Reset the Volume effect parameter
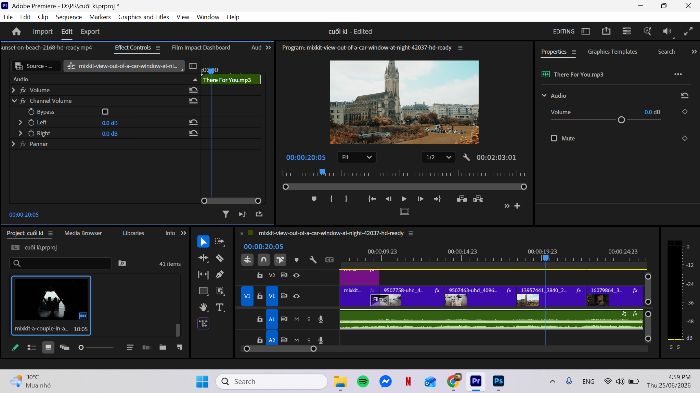700x393 pixels. pyautogui.click(x=193, y=90)
